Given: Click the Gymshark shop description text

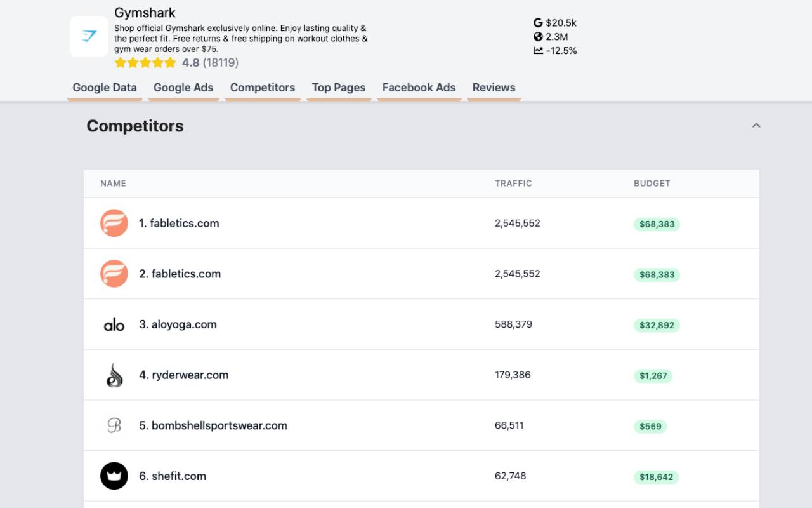Looking at the screenshot, I should click(241, 39).
